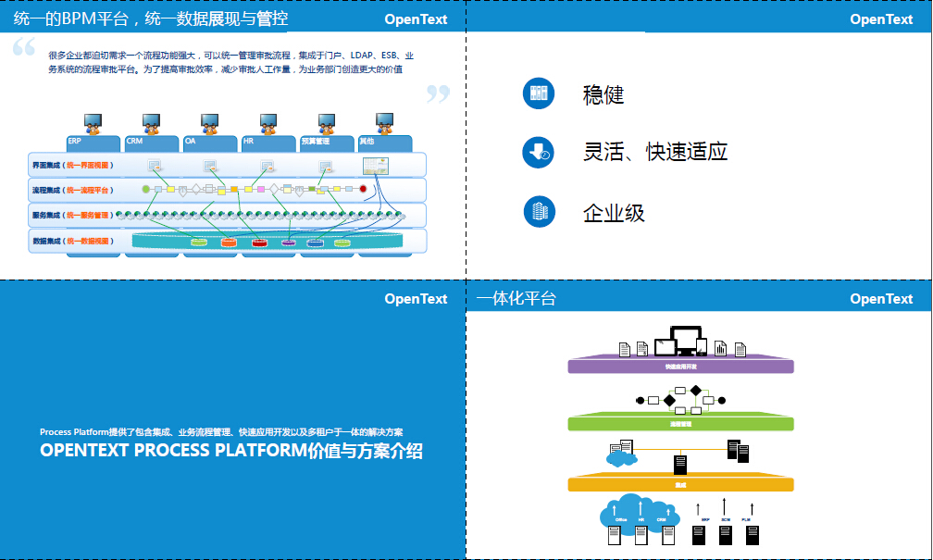The width and height of the screenshot is (933, 560).
Task: Click the row label 流程集成（统一流程平台）
Action: (x=72, y=191)
